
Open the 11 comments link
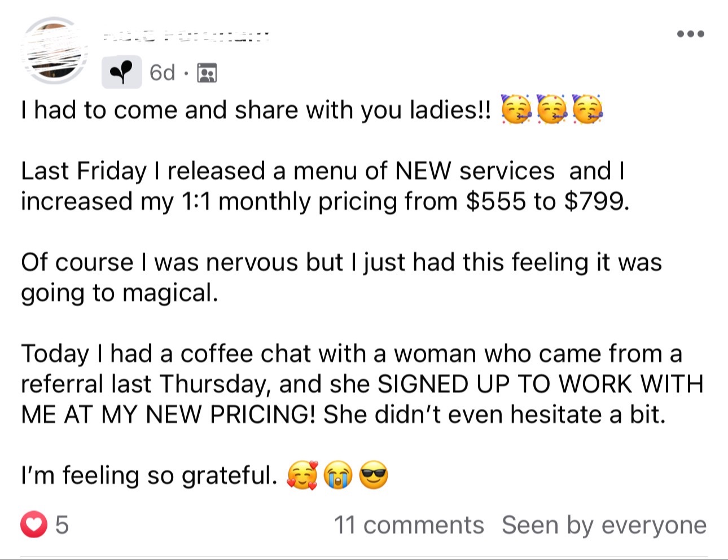click(x=409, y=525)
